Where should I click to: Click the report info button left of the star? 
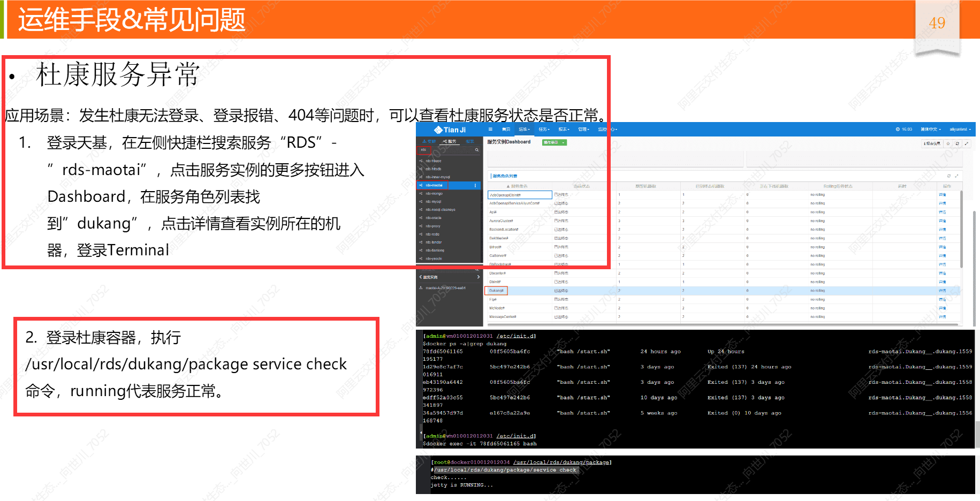point(932,143)
